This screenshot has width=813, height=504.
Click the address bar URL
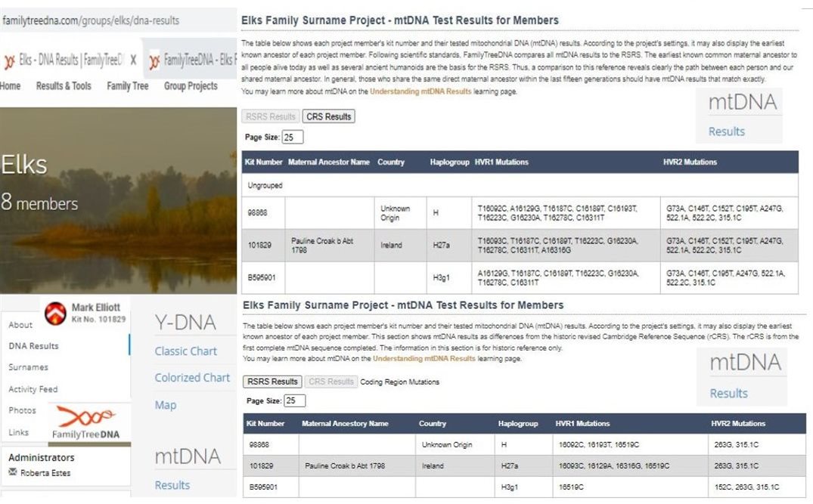point(91,20)
